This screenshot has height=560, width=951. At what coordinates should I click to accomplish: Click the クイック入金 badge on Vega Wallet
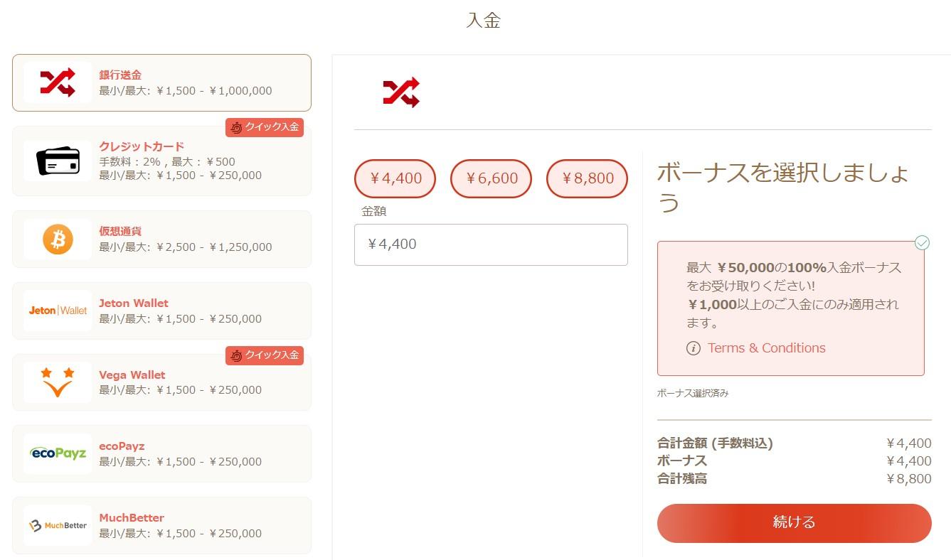tap(265, 355)
